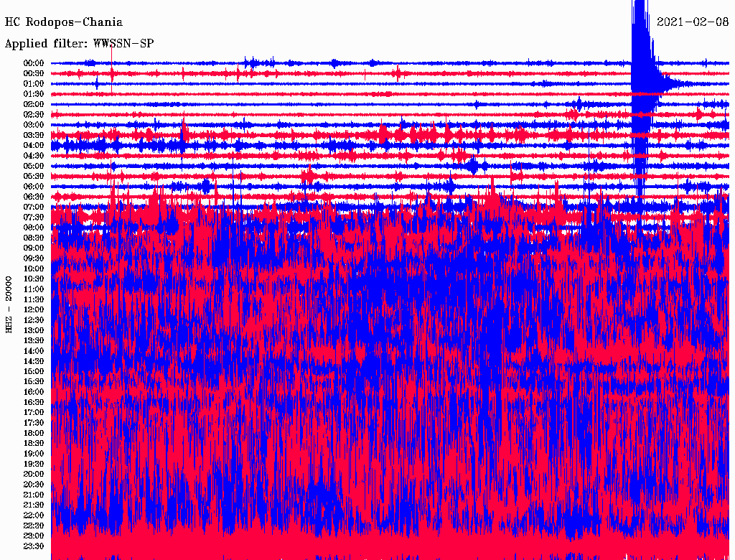
Task: Click the 15:30 time label
Action: (x=34, y=382)
